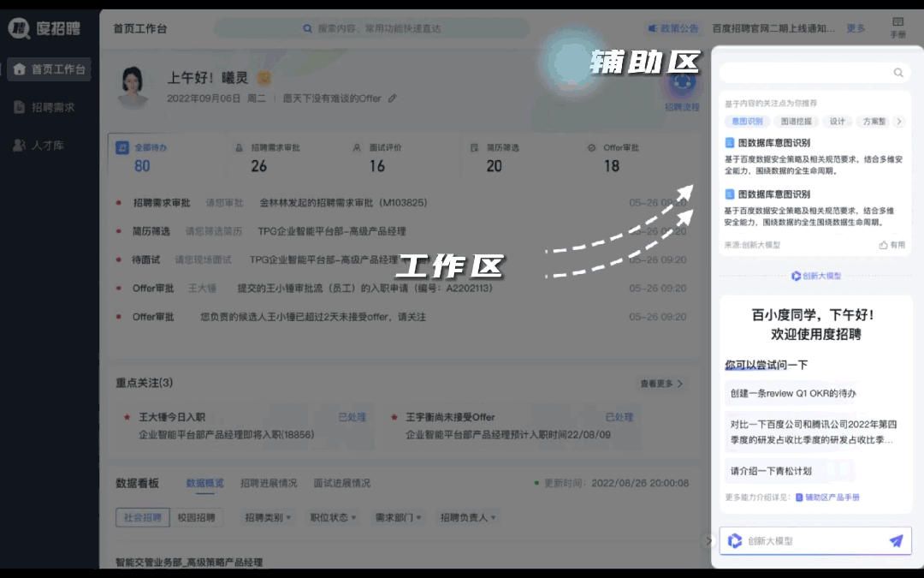Ask 对比一下百度公司和腾讯公司 suggestion

coord(814,432)
